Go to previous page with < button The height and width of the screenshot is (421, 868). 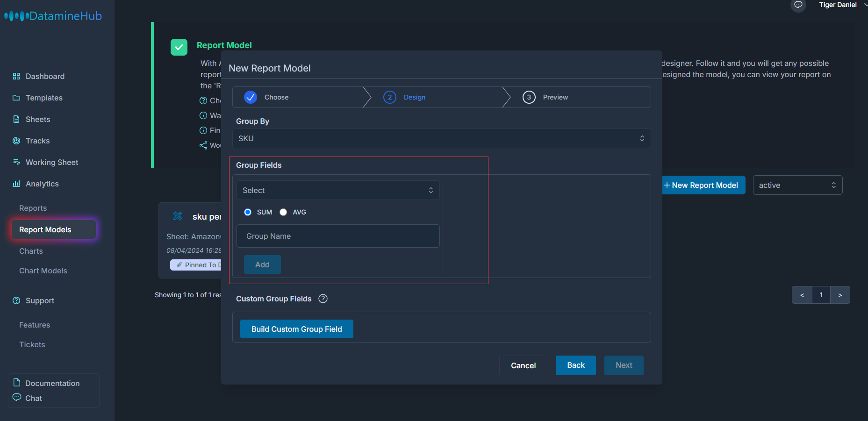pos(802,295)
